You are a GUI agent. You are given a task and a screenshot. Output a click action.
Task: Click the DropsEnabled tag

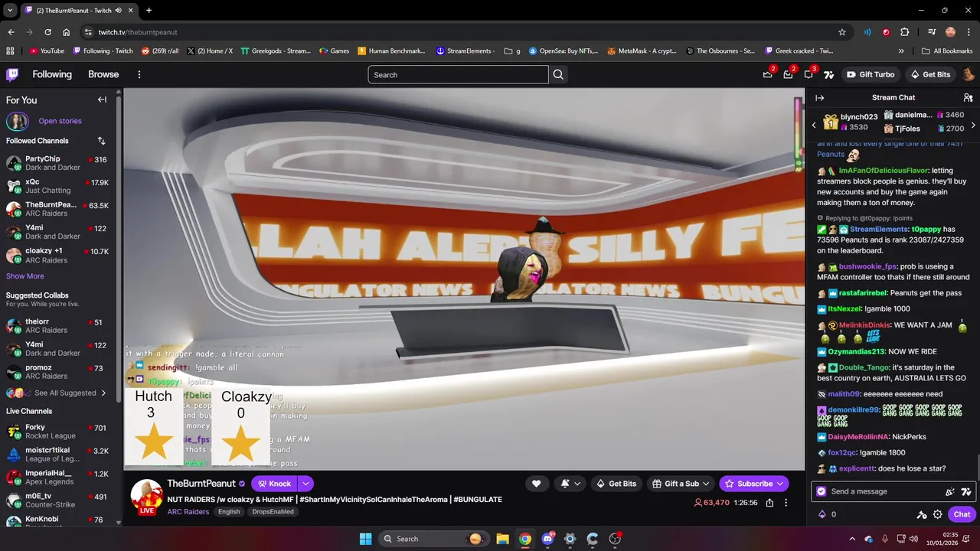tap(273, 511)
